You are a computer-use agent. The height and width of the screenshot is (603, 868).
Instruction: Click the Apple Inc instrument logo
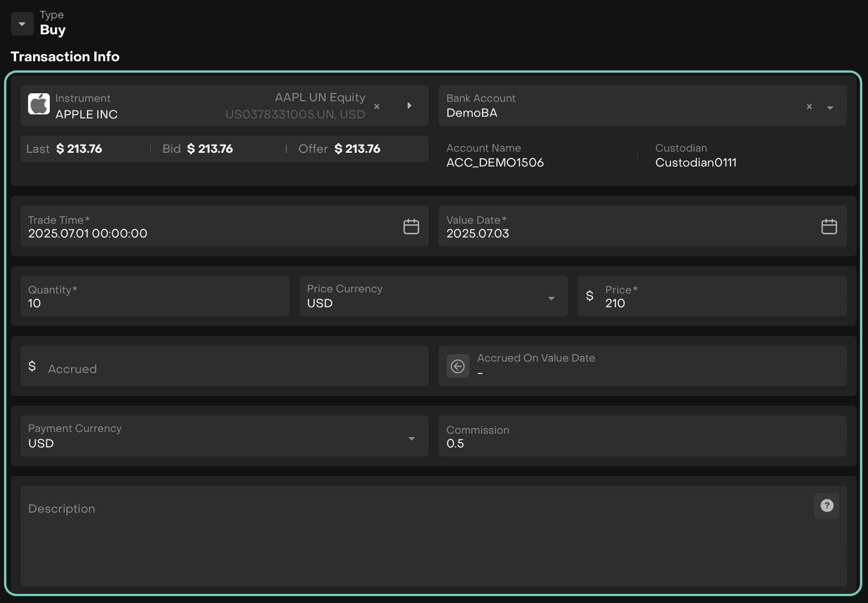39,104
